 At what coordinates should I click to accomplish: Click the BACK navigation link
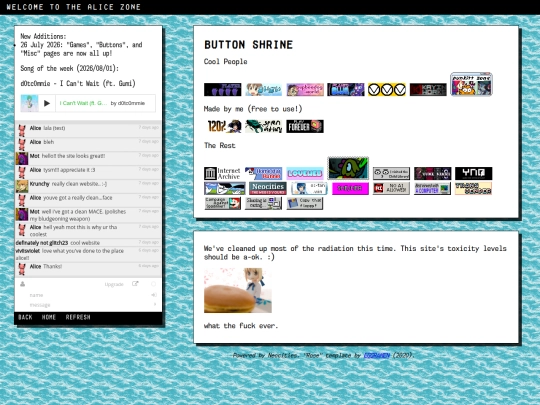pyautogui.click(x=25, y=317)
